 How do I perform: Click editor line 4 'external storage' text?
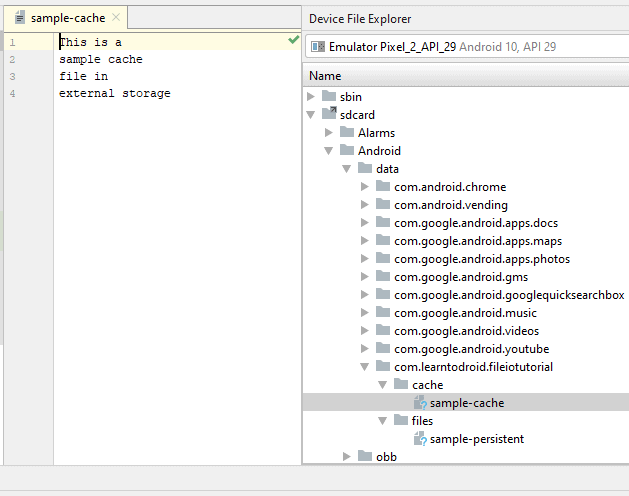[x=114, y=94]
